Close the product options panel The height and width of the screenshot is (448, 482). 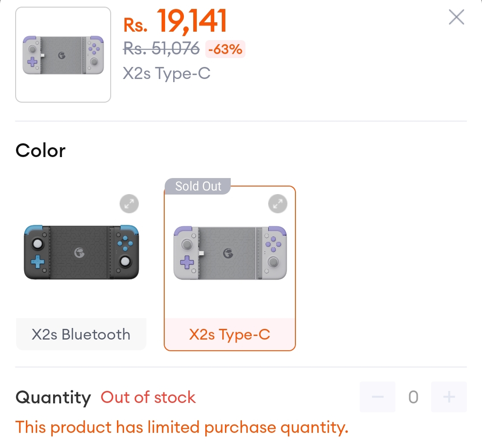[456, 17]
